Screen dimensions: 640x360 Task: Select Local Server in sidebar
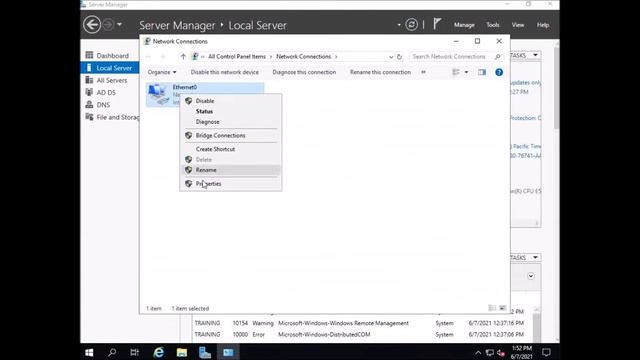click(x=109, y=68)
